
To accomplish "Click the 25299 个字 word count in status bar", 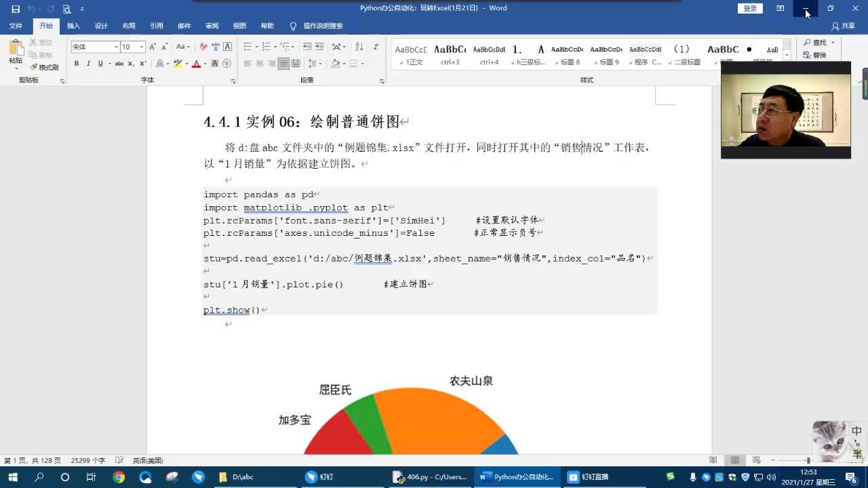I will [88, 460].
